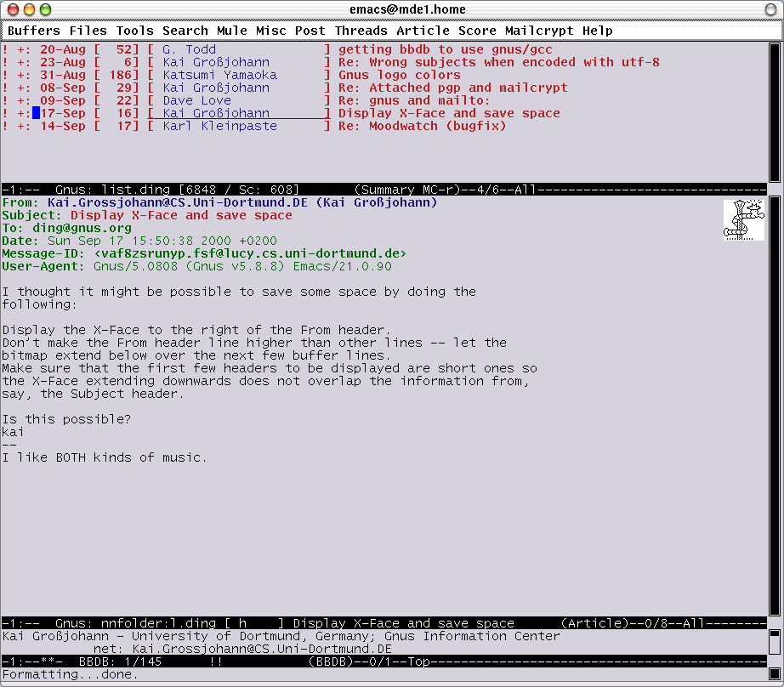This screenshot has width=784, height=687.
Task: Click the Katsumi Yamaoka author name
Action: tap(219, 75)
